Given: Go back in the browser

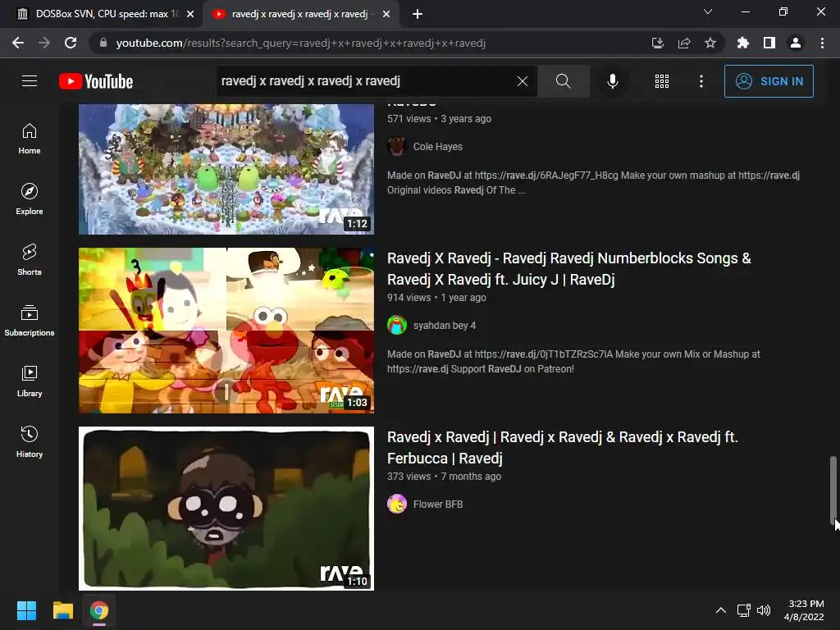Looking at the screenshot, I should pyautogui.click(x=18, y=43).
